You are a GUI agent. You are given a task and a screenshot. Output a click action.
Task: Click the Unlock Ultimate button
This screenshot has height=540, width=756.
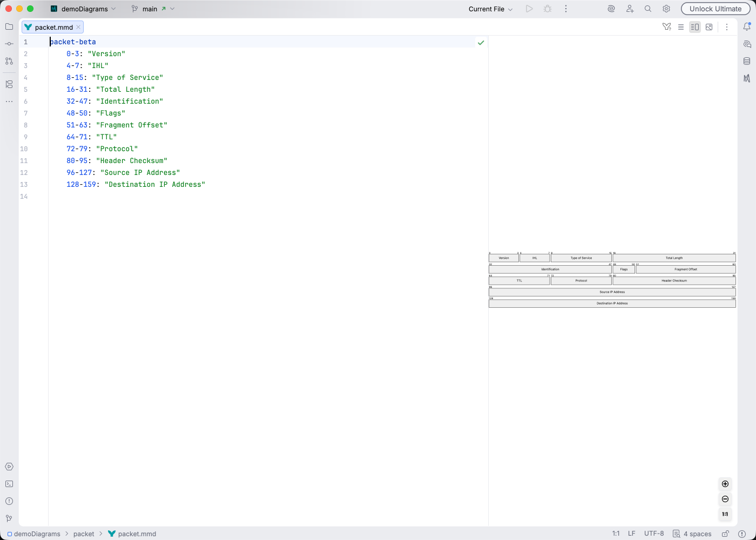715,9
